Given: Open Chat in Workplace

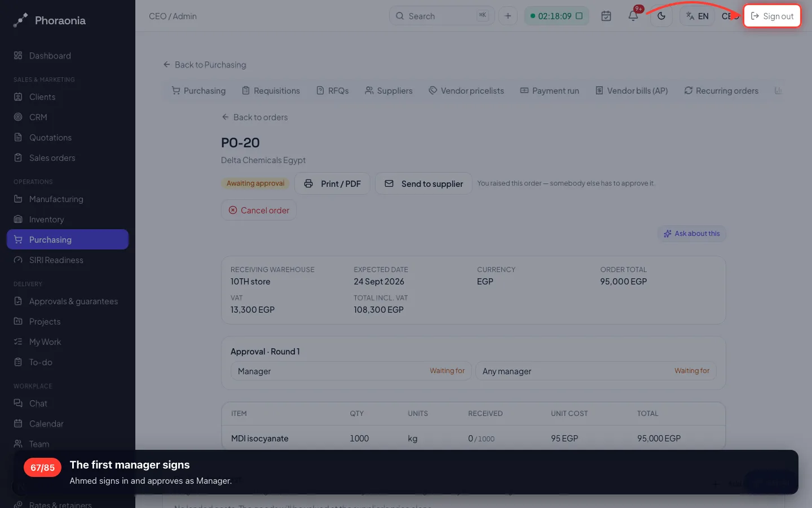Looking at the screenshot, I should point(68,404).
